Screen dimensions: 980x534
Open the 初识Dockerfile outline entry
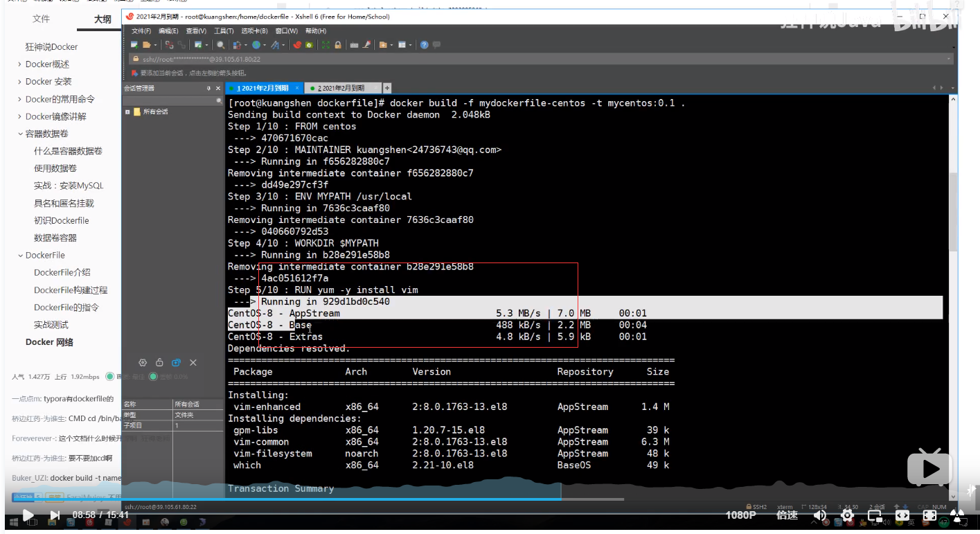[62, 220]
